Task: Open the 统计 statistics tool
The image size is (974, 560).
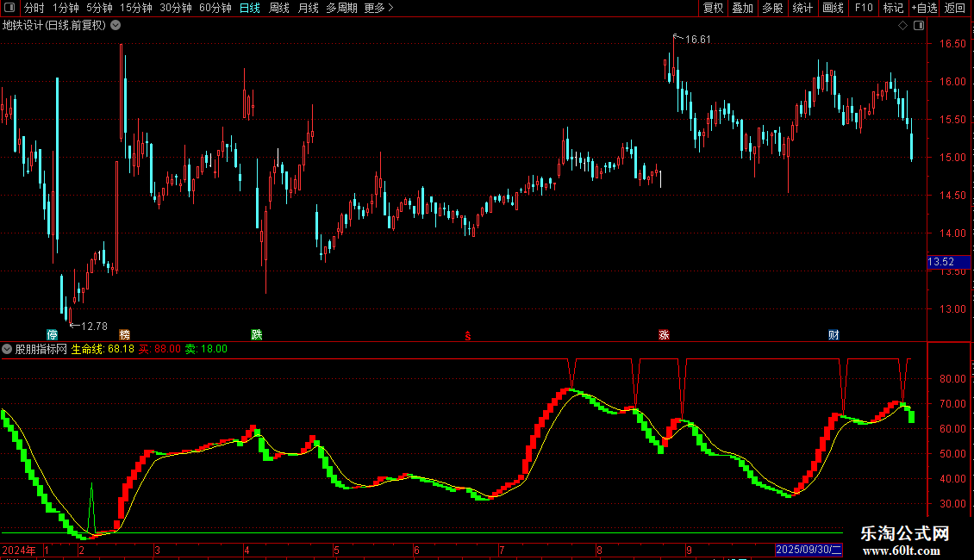Action: click(x=802, y=8)
